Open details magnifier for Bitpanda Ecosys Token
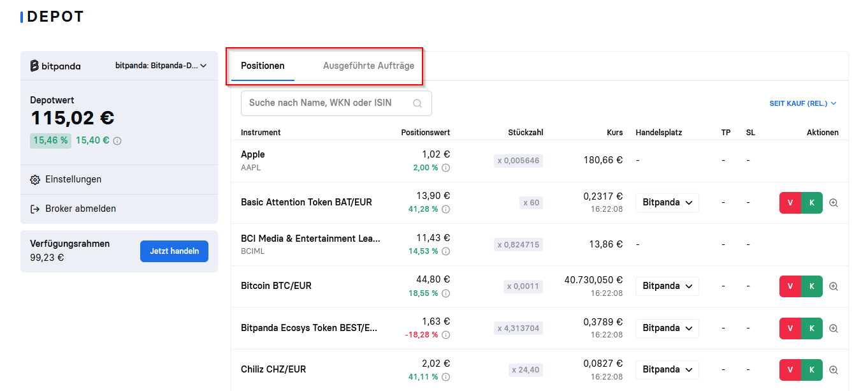This screenshot has height=391, width=868. [x=834, y=328]
